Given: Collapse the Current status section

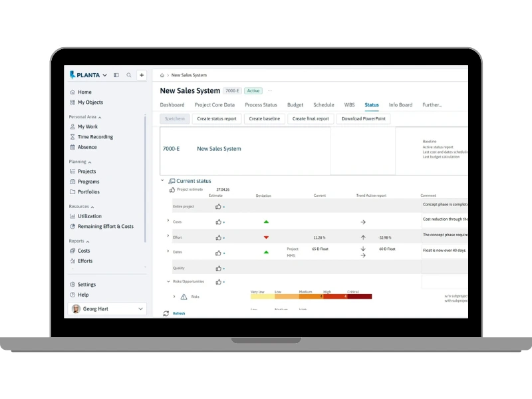Looking at the screenshot, I should 162,180.
